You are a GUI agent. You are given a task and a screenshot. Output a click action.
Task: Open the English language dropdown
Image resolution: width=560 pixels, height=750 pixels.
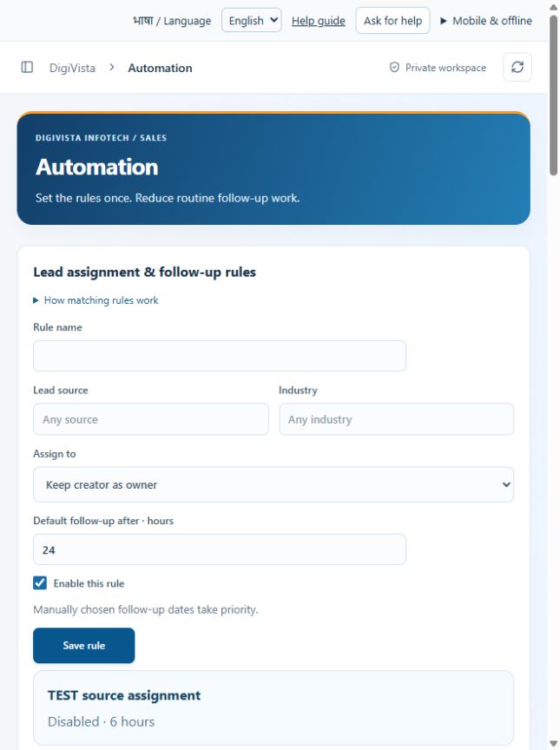pyautogui.click(x=252, y=21)
